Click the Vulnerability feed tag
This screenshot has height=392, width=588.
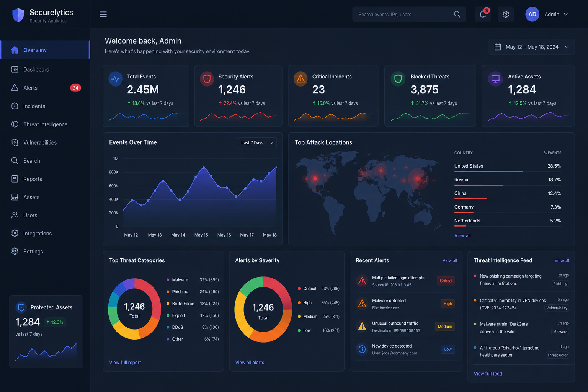click(557, 308)
